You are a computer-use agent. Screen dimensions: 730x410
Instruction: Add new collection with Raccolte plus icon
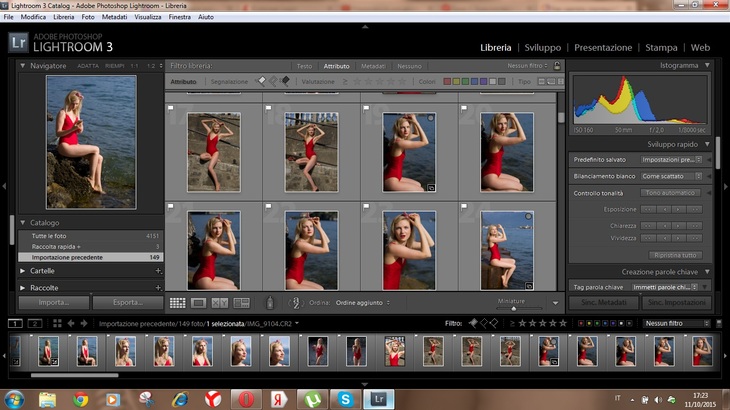[x=158, y=288]
